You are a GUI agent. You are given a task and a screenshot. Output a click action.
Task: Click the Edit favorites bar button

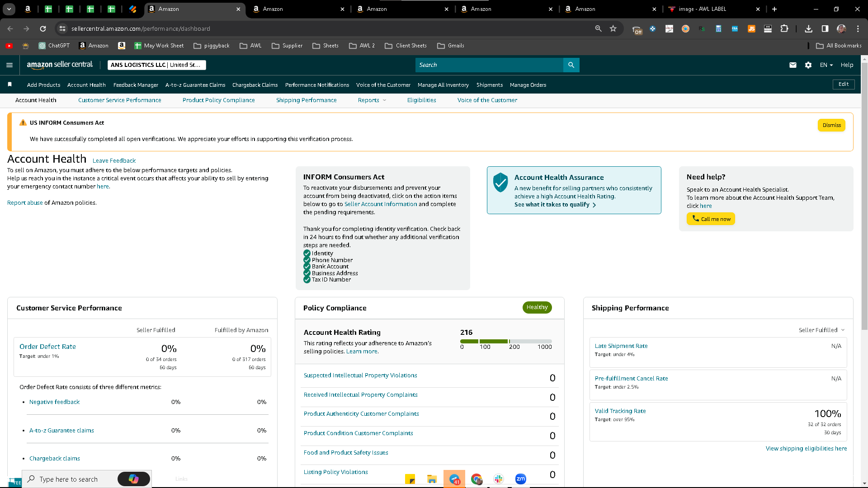[x=844, y=84]
